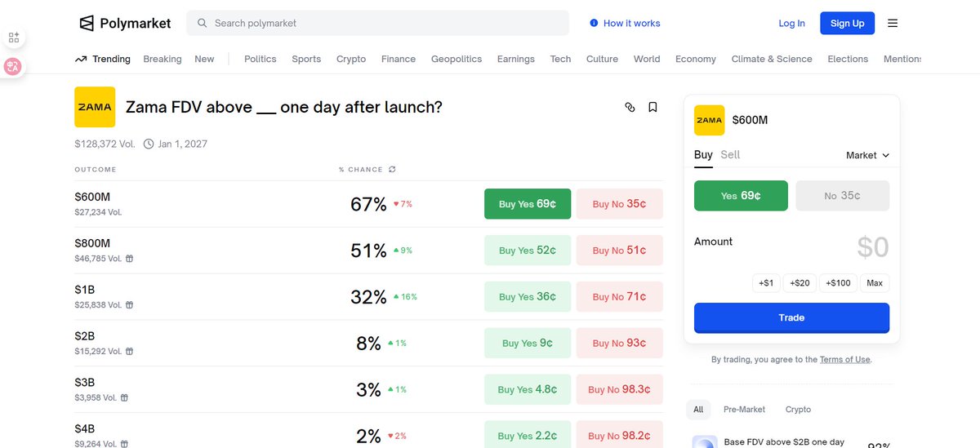Image resolution: width=980 pixels, height=448 pixels.
Task: Open the Geopolitics category tab
Action: [x=457, y=59]
